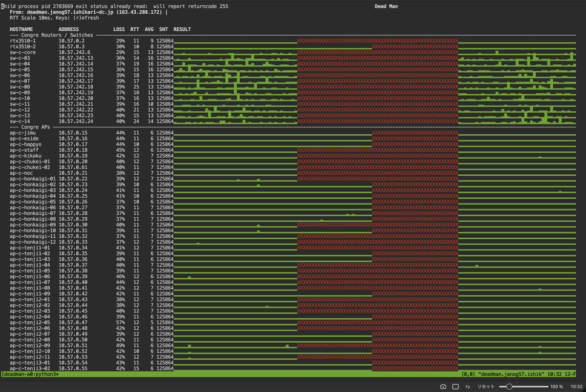586x392 pixels.
Task: Click the 100 % zoom value
Action: tap(557, 386)
